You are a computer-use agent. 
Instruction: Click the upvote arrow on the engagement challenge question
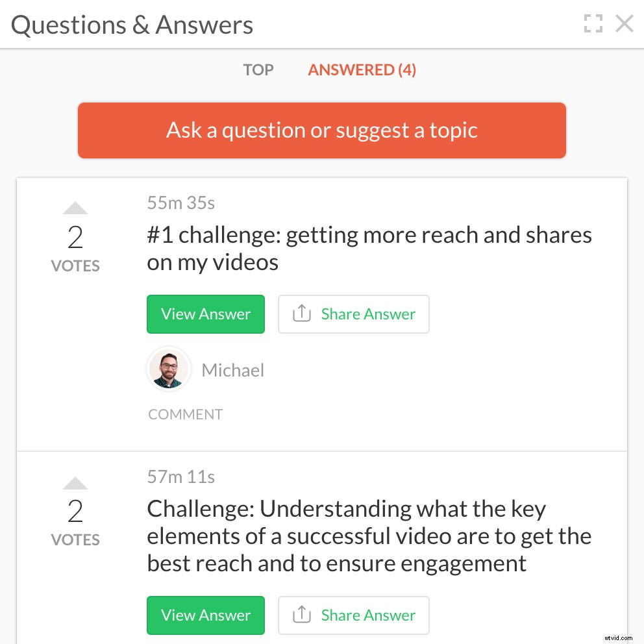(x=75, y=482)
